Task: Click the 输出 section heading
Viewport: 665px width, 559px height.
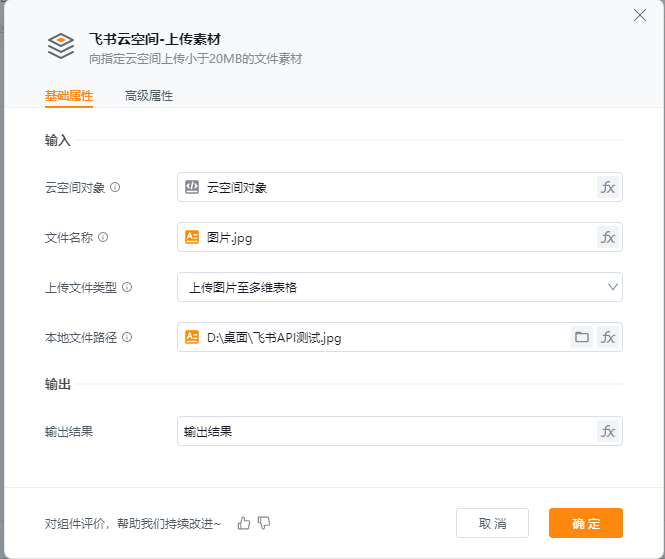Action: point(58,384)
